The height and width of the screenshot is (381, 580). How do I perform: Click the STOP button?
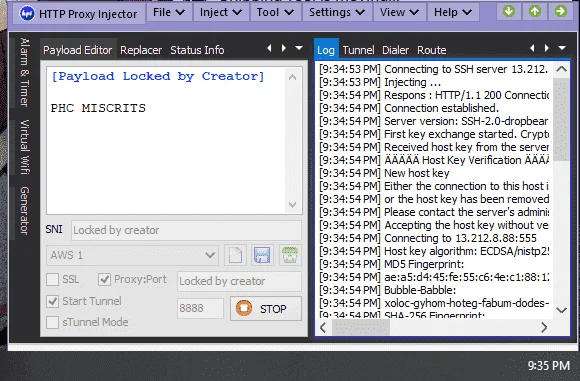point(266,308)
